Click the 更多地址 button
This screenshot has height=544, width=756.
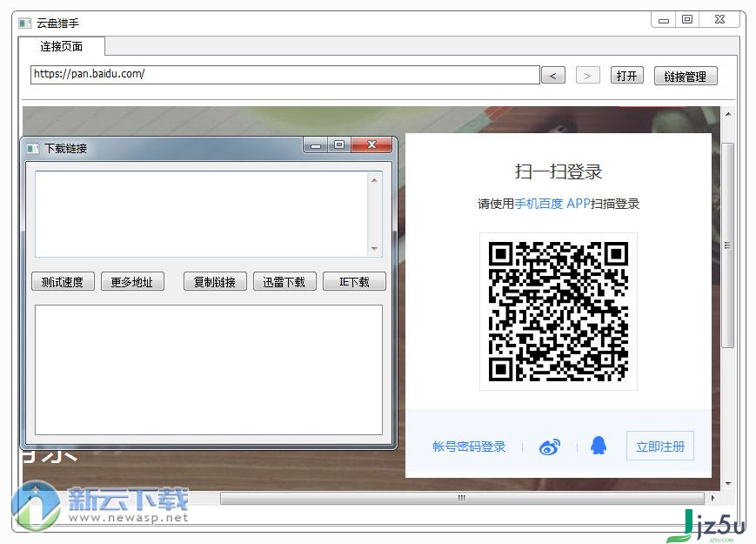[x=132, y=282]
